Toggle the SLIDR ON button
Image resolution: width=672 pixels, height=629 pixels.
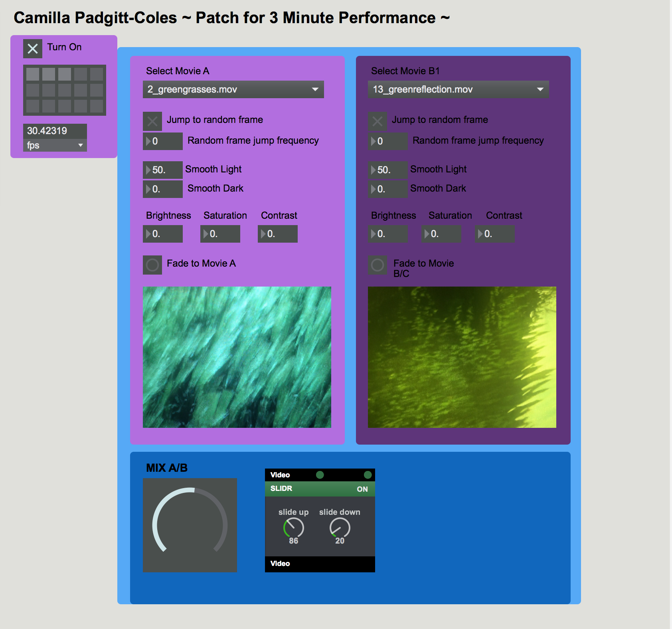pos(362,489)
